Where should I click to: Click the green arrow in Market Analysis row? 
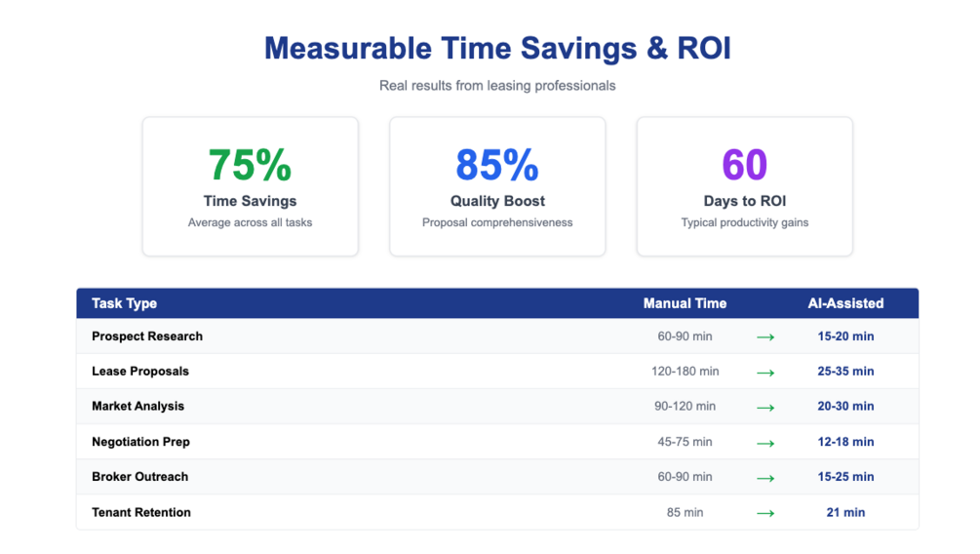click(765, 408)
